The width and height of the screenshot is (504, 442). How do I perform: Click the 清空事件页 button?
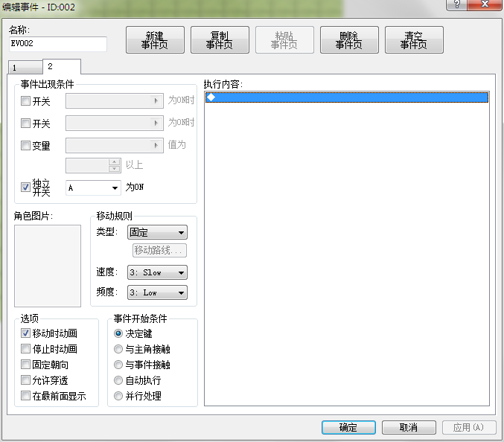click(414, 40)
